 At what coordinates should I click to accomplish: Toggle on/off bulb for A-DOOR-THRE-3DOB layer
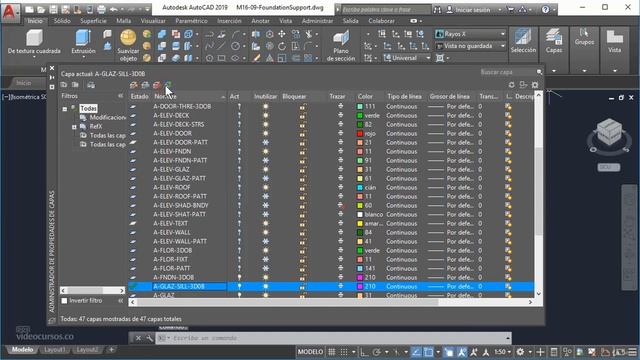239,107
